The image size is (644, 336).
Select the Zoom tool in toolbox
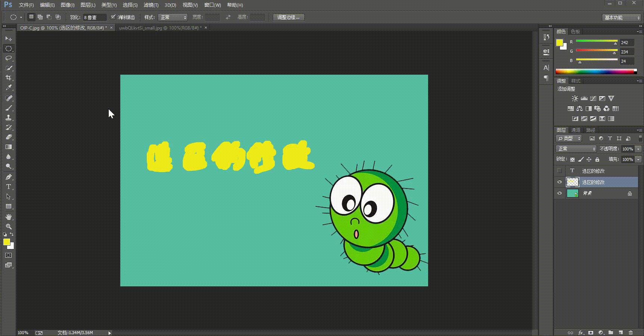pyautogui.click(x=9, y=227)
